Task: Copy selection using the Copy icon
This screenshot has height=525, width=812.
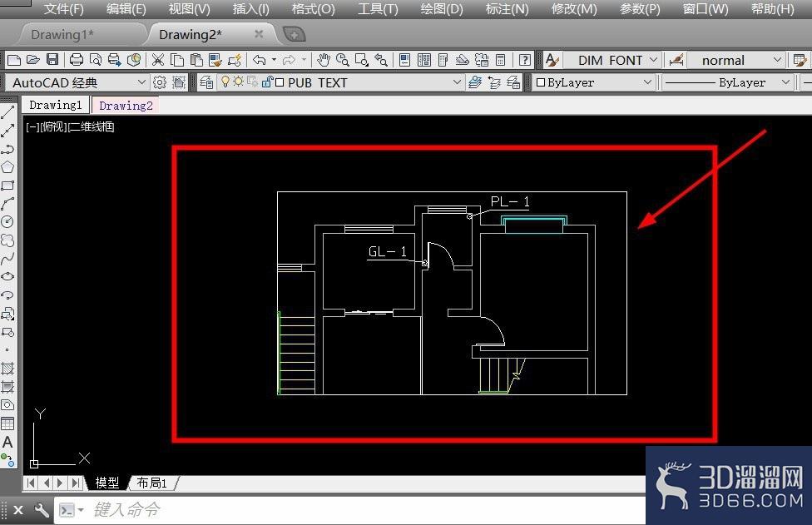Action: [x=177, y=60]
